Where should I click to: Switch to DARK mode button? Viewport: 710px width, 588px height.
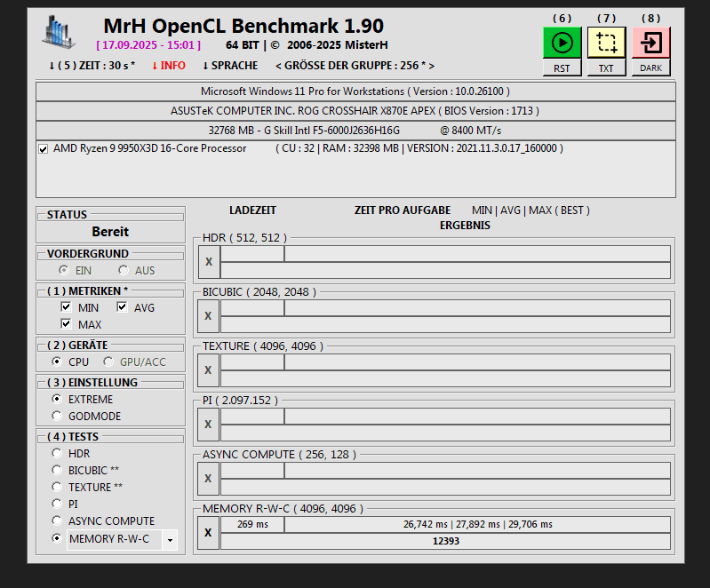(650, 68)
